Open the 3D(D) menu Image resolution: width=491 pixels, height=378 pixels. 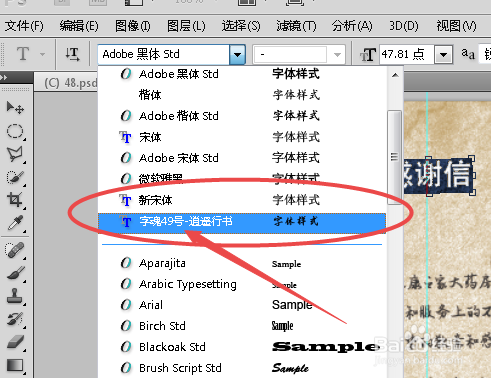pyautogui.click(x=404, y=26)
